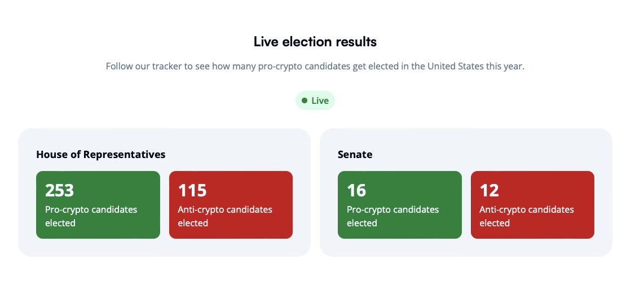The width and height of the screenshot is (644, 298).
Task: Click the 253 House pro-crypto count
Action: 60,190
